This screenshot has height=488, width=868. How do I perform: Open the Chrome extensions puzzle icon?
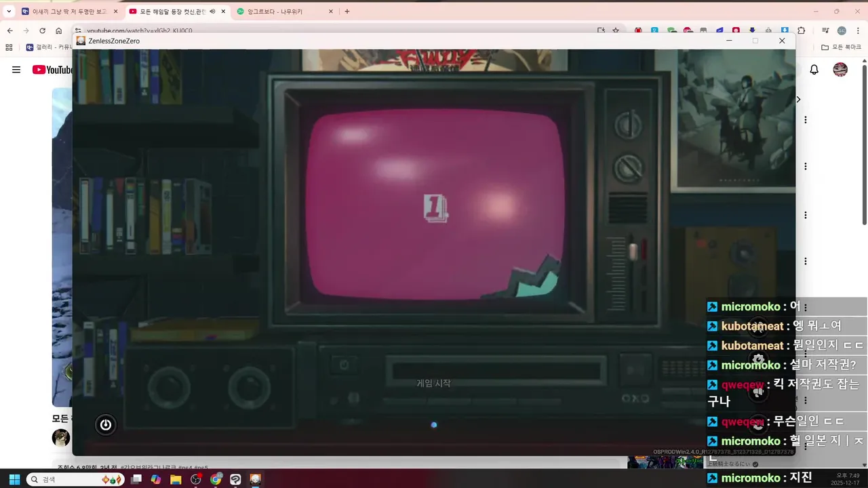(x=802, y=30)
